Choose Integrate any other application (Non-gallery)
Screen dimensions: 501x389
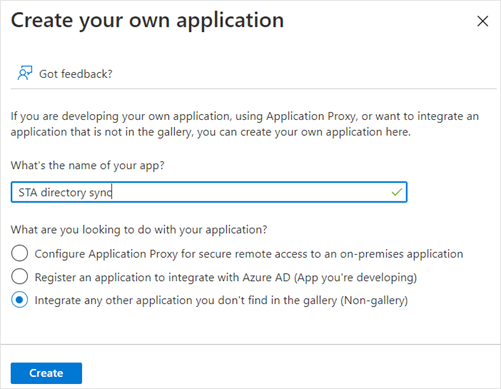pos(19,300)
